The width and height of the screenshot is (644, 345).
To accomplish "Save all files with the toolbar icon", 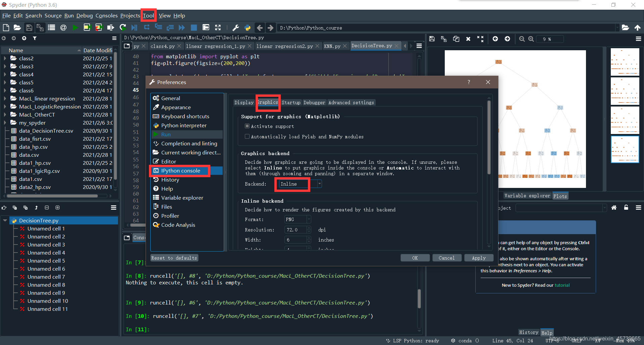I will tap(40, 27).
